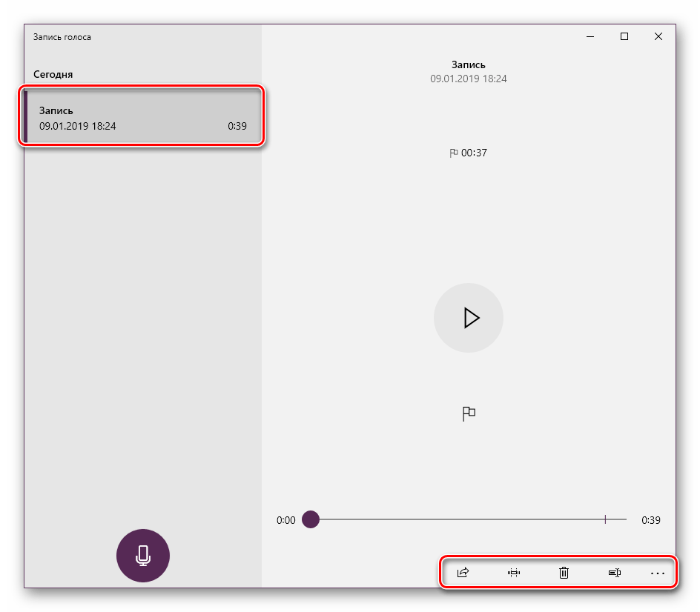700x612 pixels.
Task: Open the trim recording tool
Action: coord(513,572)
